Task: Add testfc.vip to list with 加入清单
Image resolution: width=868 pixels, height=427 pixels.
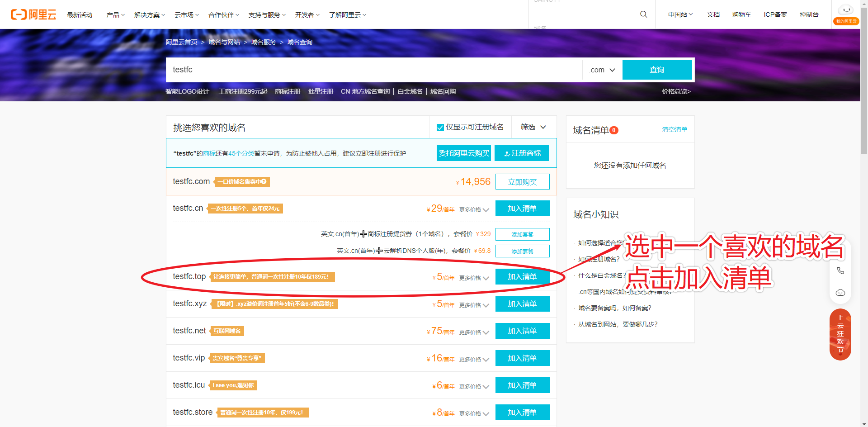Action: (522, 358)
